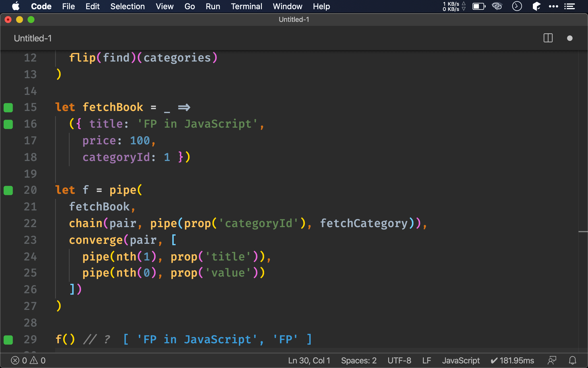Click the Quokka output on line 29

pyautogui.click(x=217, y=340)
